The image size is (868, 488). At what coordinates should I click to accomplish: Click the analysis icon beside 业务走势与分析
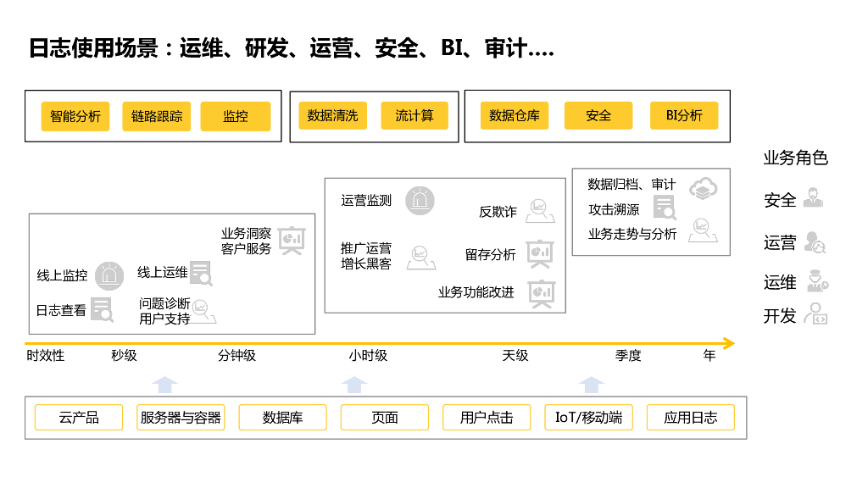(703, 230)
